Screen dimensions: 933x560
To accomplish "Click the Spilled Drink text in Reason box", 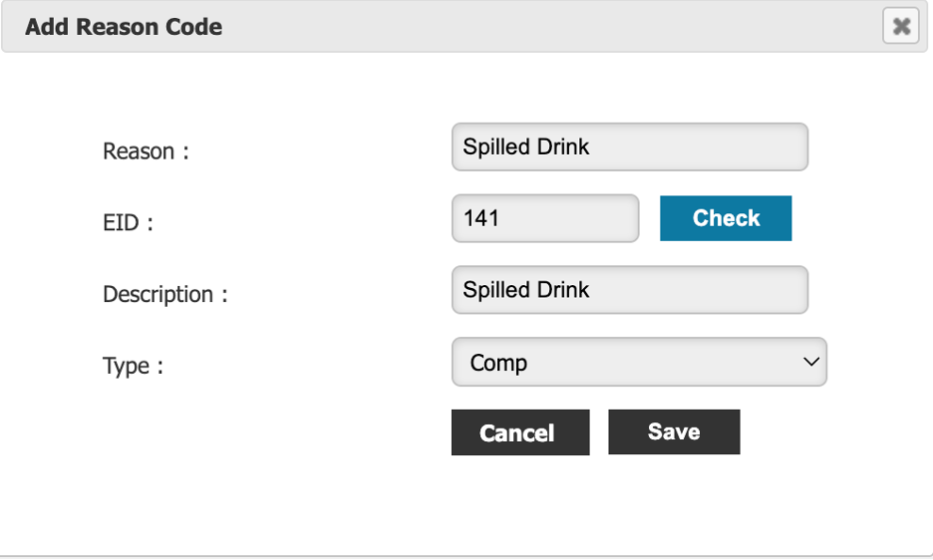I will [x=526, y=147].
